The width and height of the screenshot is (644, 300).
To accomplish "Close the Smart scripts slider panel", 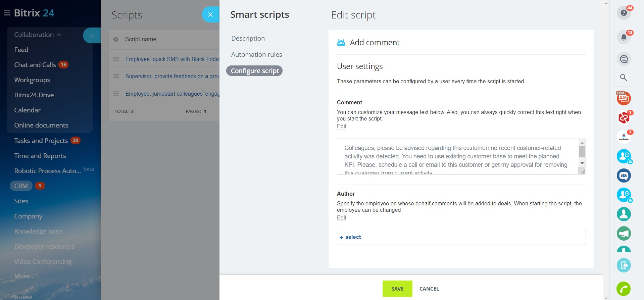I will 210,15.
